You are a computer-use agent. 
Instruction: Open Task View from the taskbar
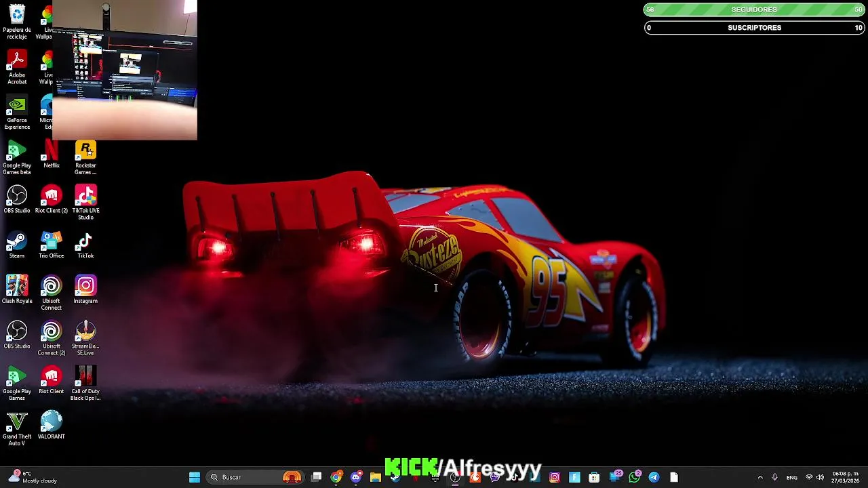[x=317, y=477]
